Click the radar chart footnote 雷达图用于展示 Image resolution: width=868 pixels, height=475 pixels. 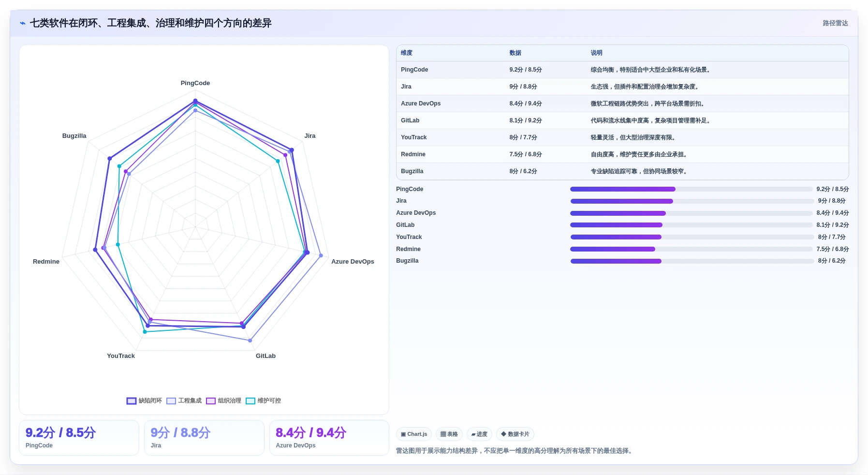click(x=515, y=451)
